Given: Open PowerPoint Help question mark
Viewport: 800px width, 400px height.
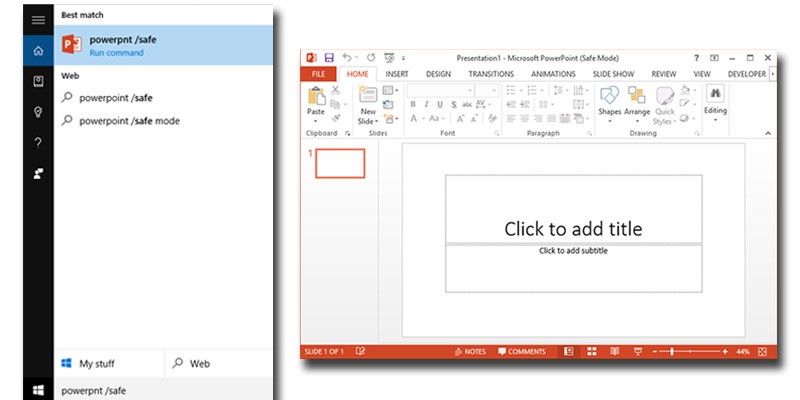Looking at the screenshot, I should (696, 58).
